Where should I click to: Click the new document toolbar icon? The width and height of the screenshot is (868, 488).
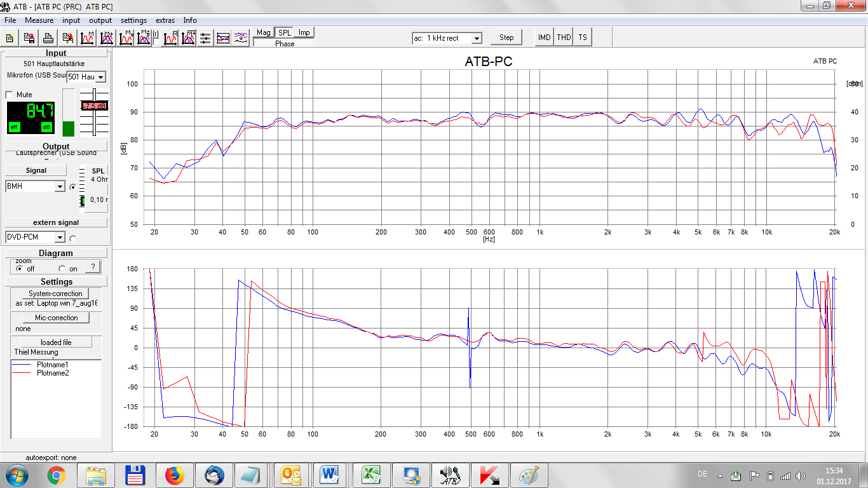click(11, 38)
